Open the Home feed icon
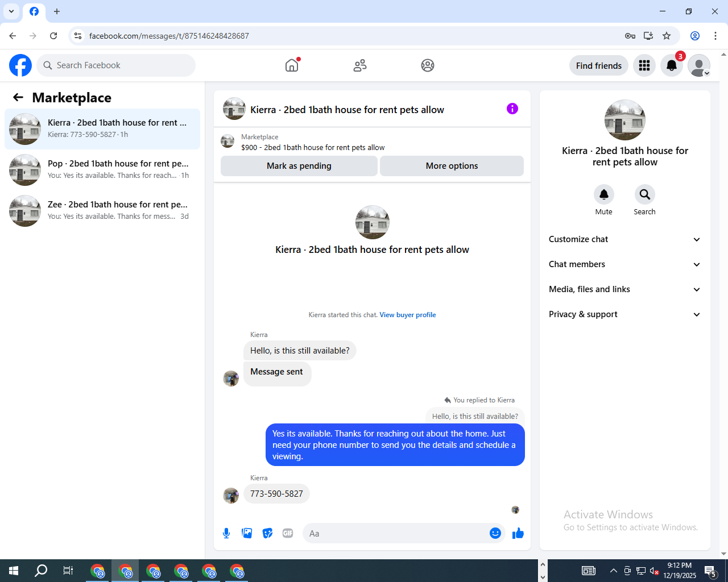Screen dimensions: 728x582 click(292, 65)
